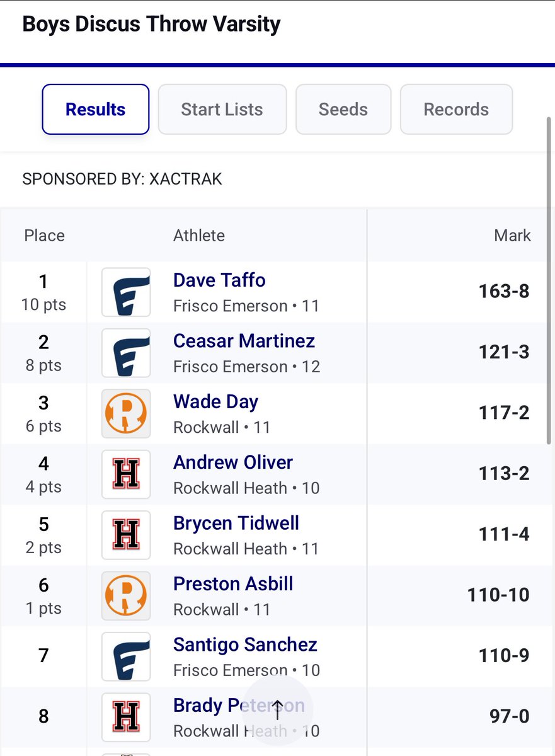Click the page's vertical scrollbar

(550, 280)
